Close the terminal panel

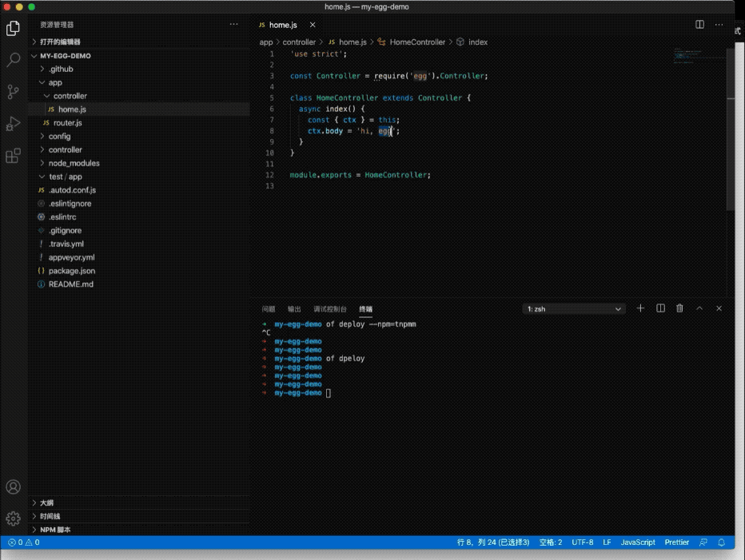(x=719, y=308)
